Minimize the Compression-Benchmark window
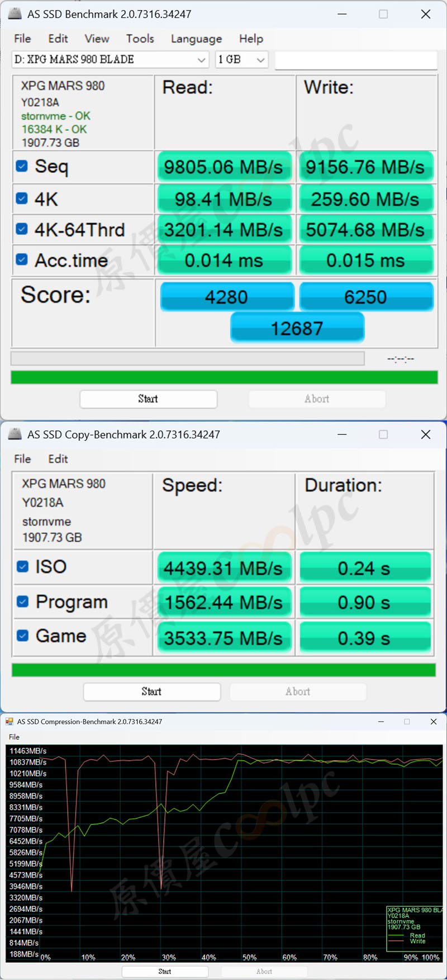 [381, 722]
